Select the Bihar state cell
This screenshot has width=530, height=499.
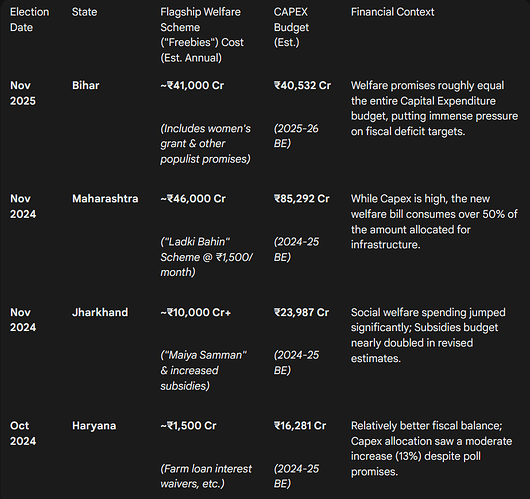[86, 86]
